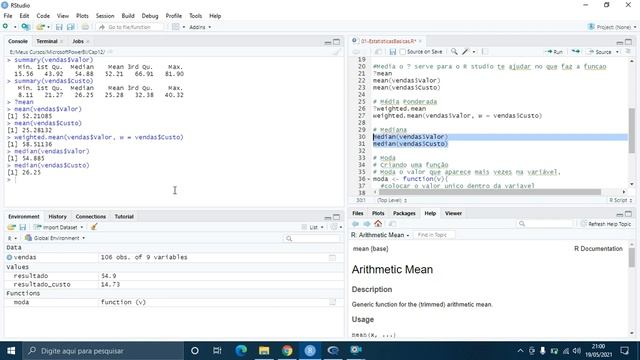Click the Help search field

point(545,224)
